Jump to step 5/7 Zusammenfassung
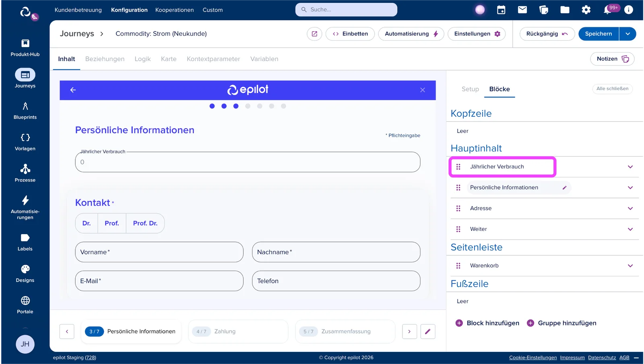 (x=345, y=331)
